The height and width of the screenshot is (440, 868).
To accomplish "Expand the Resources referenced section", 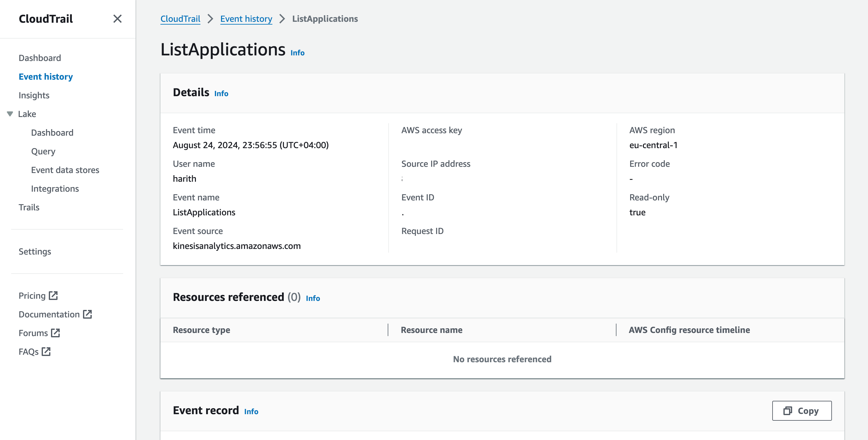I will [x=228, y=297].
